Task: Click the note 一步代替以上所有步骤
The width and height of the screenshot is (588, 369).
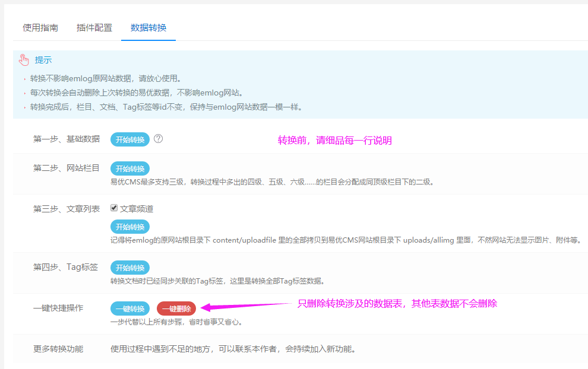Action: pos(176,322)
